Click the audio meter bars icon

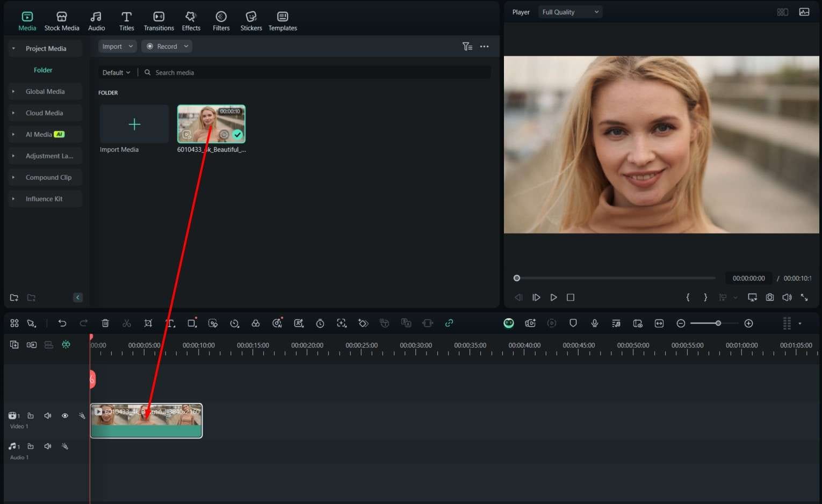pyautogui.click(x=787, y=323)
